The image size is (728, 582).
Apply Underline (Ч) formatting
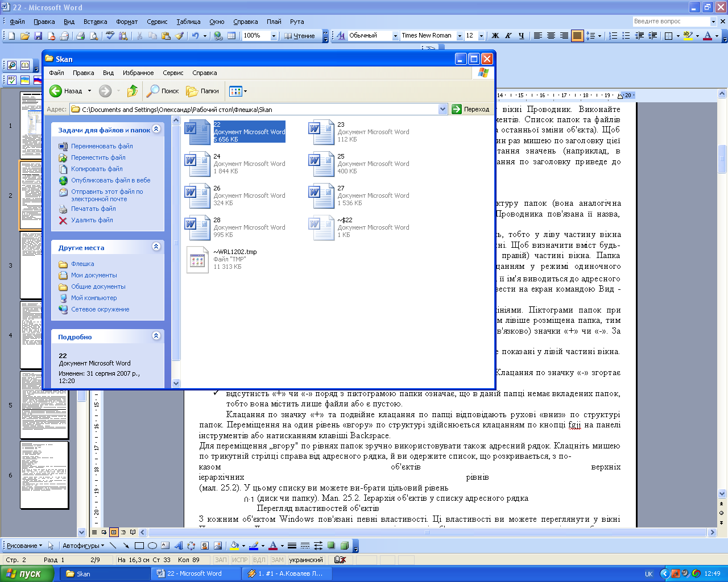click(521, 36)
